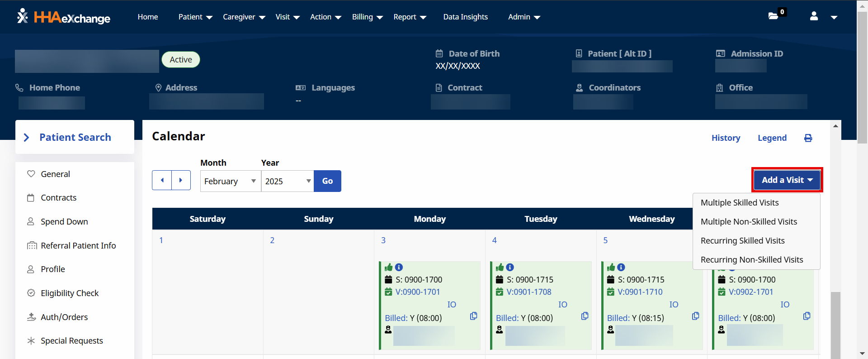Screen dimensions: 868x359
Task: Click info icon on Monday 3 visit
Action: [x=399, y=267]
